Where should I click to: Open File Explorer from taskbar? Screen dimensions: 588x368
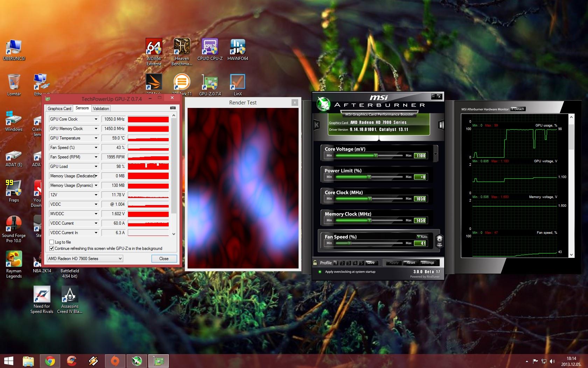(x=28, y=361)
